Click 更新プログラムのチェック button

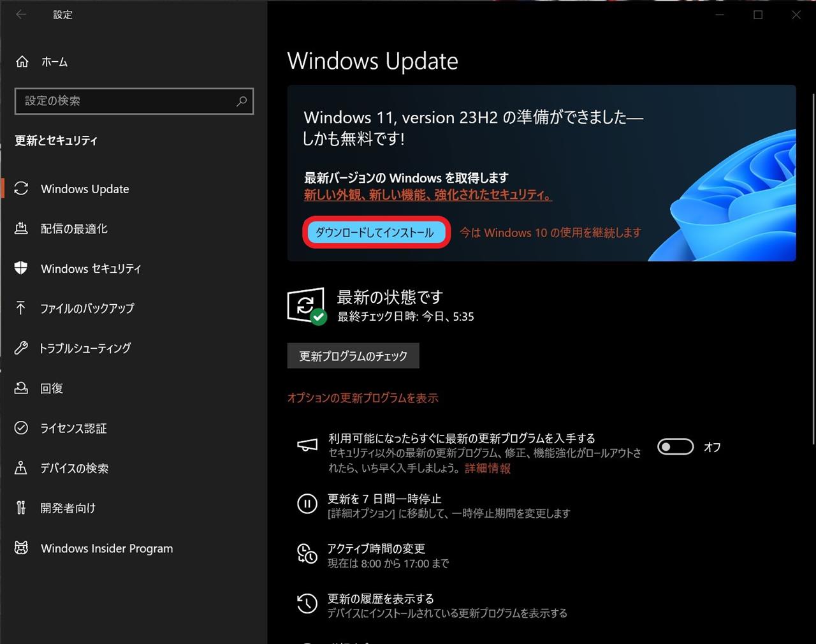click(x=353, y=356)
